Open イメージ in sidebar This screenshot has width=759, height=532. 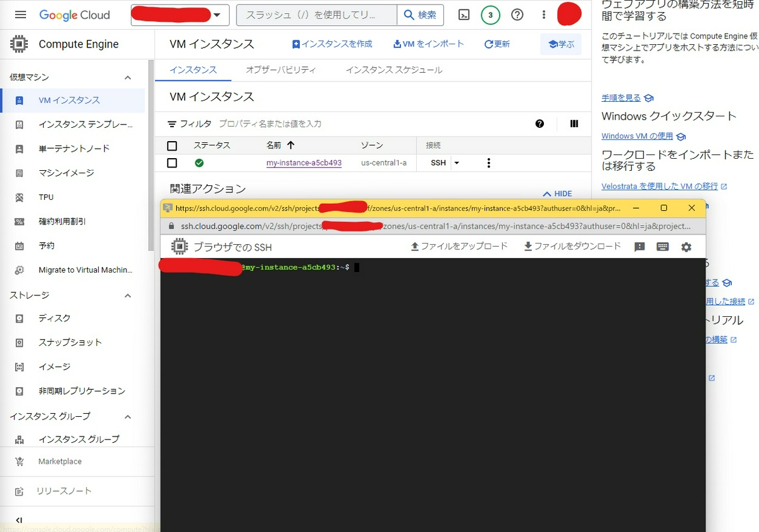[x=73, y=367]
